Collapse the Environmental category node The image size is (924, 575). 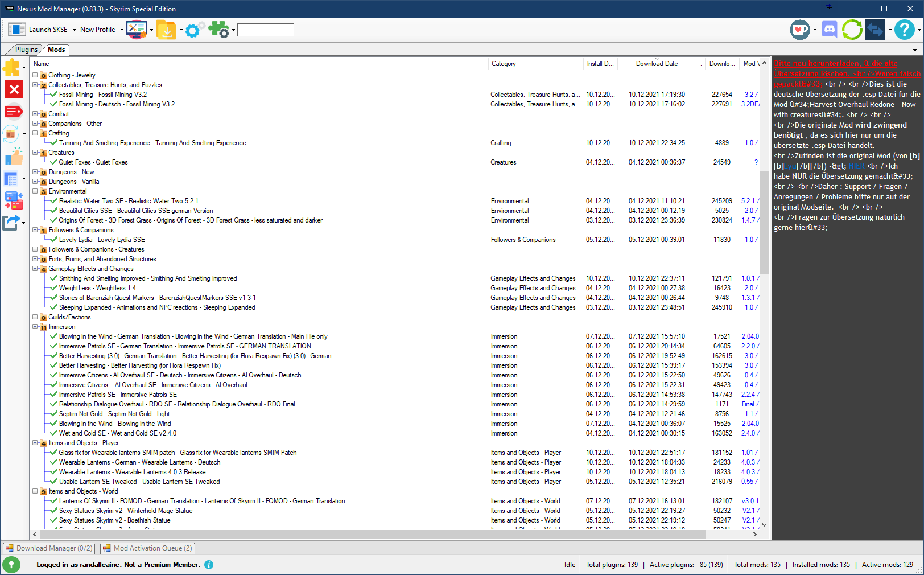[35, 191]
